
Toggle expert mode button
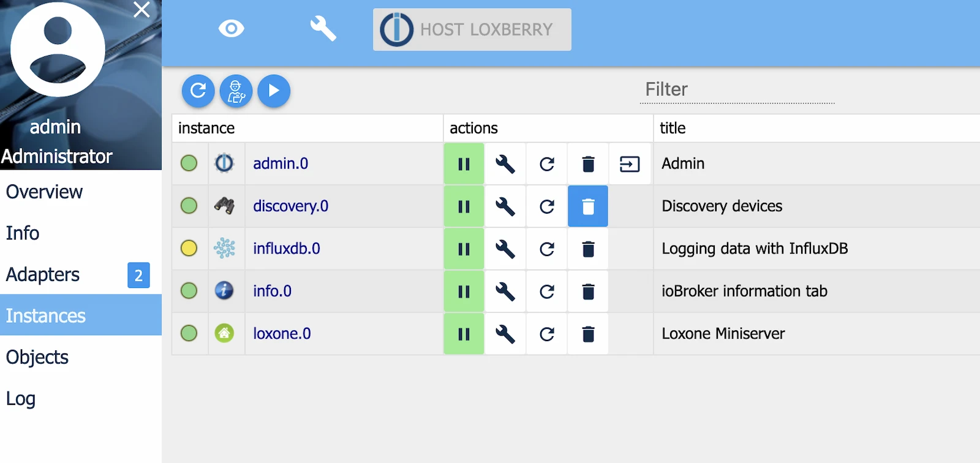[236, 91]
